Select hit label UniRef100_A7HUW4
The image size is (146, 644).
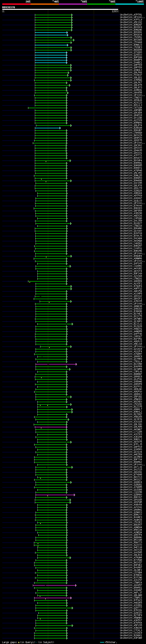131,557
